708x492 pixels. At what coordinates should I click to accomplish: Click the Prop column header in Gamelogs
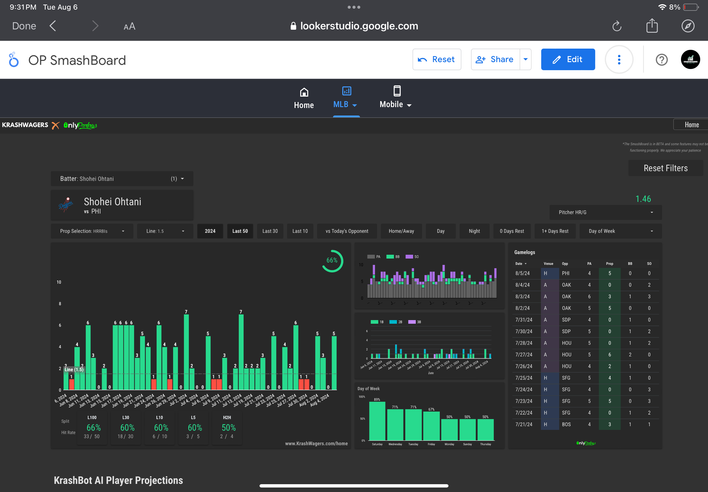click(610, 264)
